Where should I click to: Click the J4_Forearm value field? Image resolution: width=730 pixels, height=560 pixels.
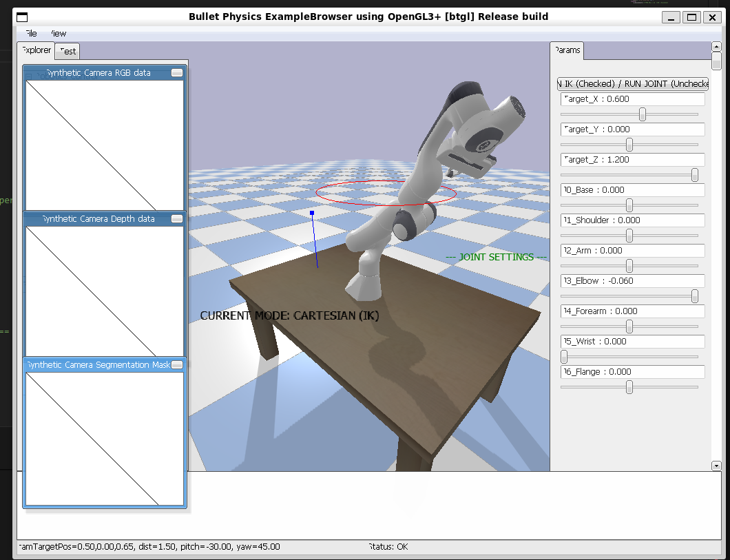(x=633, y=311)
